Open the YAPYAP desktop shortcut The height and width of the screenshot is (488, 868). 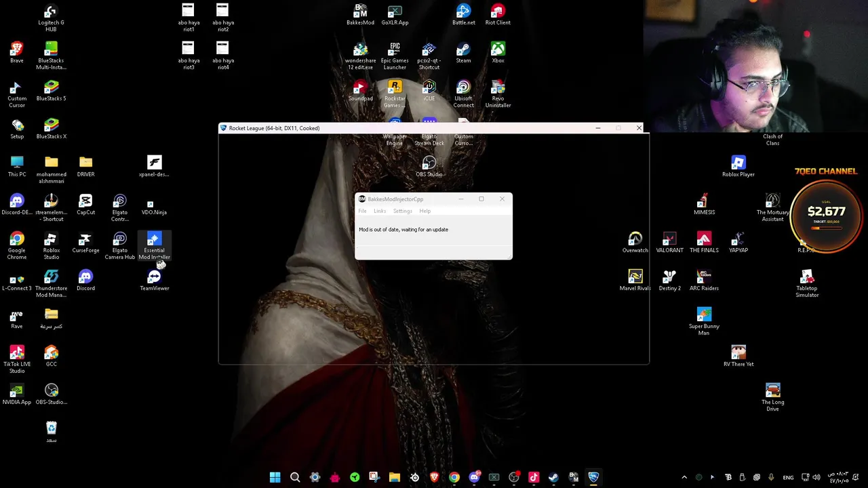738,243
